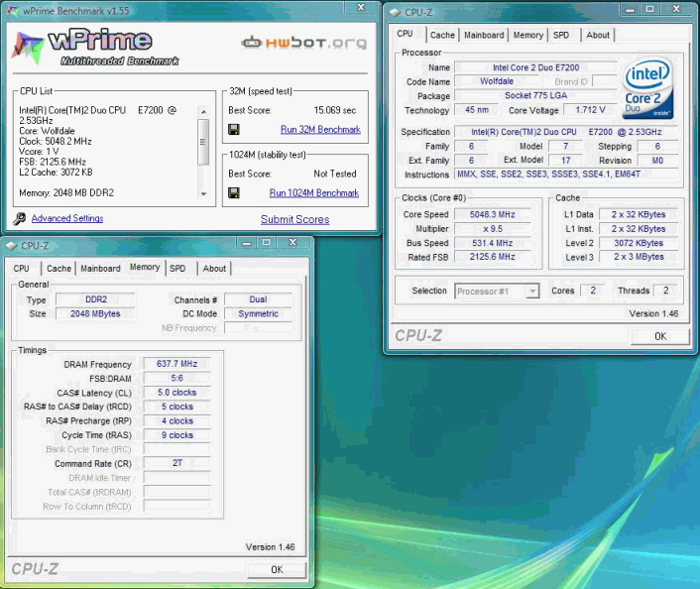Image resolution: width=700 pixels, height=589 pixels.
Task: Click the processor Name field Intel Core 2 Duo E7200
Action: pos(536,67)
